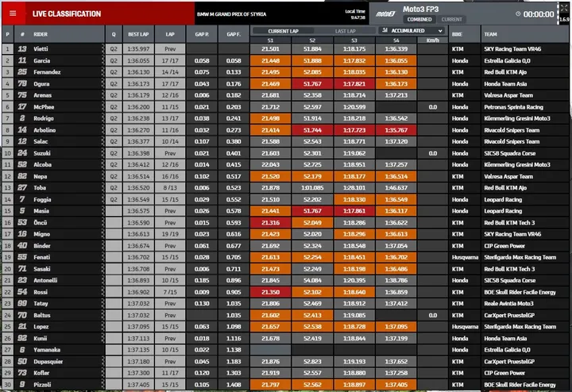
Task: Click the Km/h speed column header
Action: (x=433, y=40)
